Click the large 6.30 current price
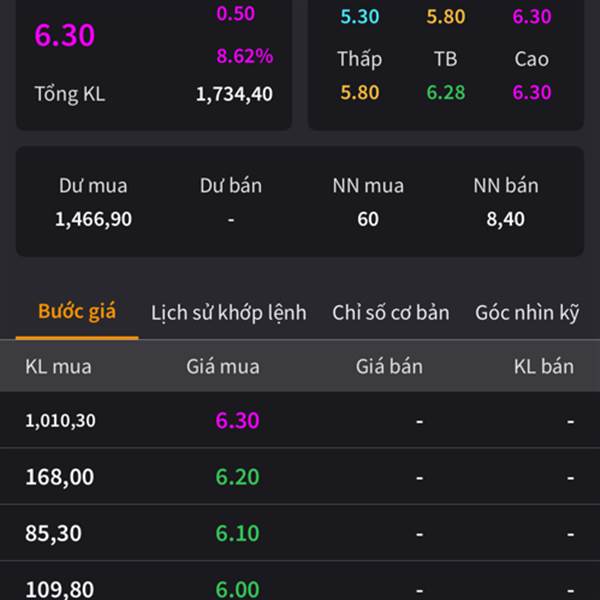The height and width of the screenshot is (600, 600). [65, 35]
